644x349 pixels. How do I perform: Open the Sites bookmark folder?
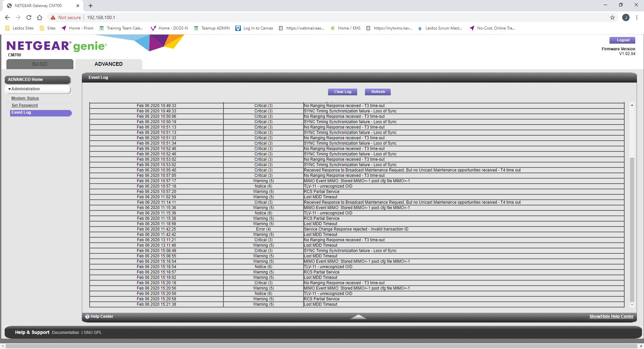point(48,28)
